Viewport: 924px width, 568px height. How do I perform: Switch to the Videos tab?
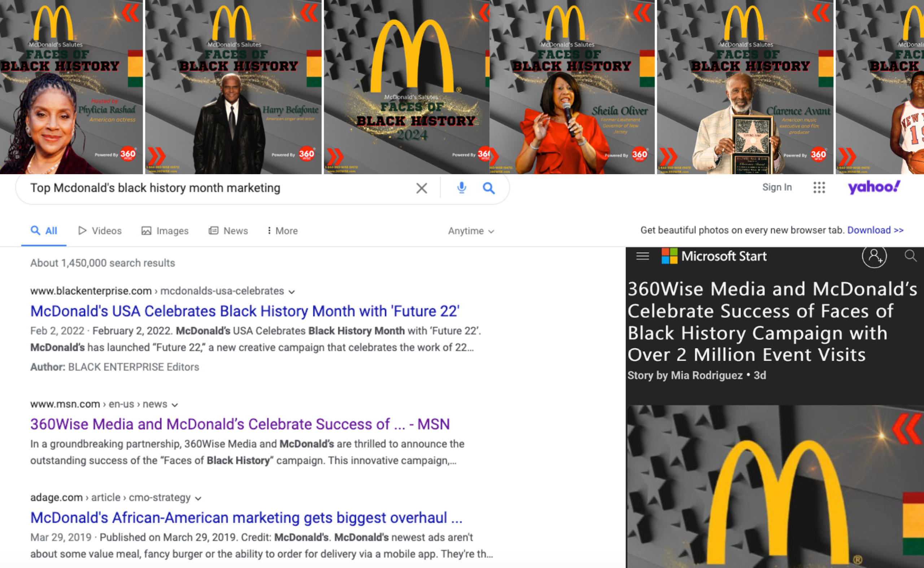point(100,231)
